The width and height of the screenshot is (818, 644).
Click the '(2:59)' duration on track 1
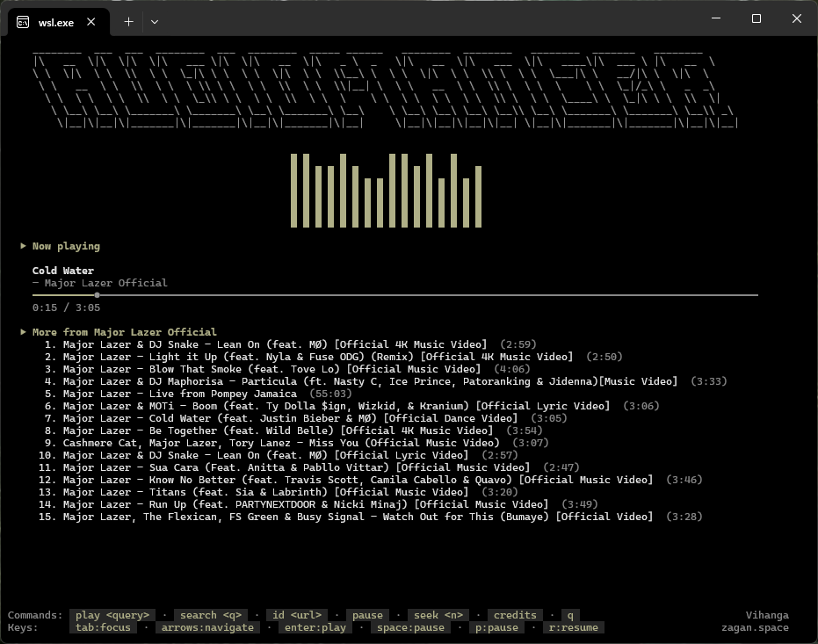[518, 344]
